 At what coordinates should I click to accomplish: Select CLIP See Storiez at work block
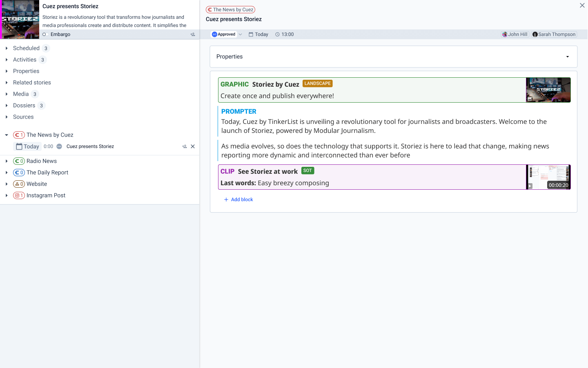(x=394, y=177)
